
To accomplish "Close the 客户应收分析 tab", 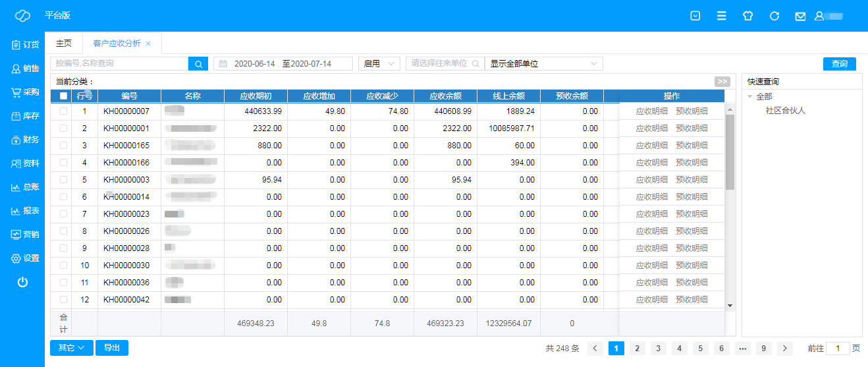I will (x=148, y=43).
